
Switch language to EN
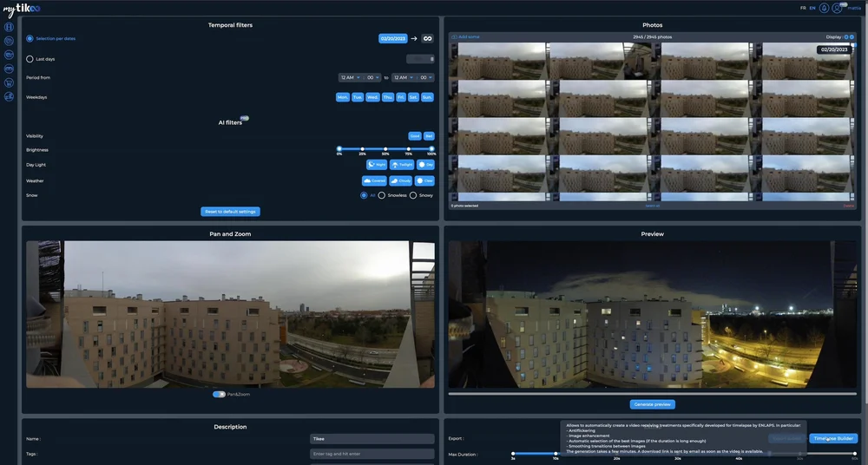pos(812,8)
